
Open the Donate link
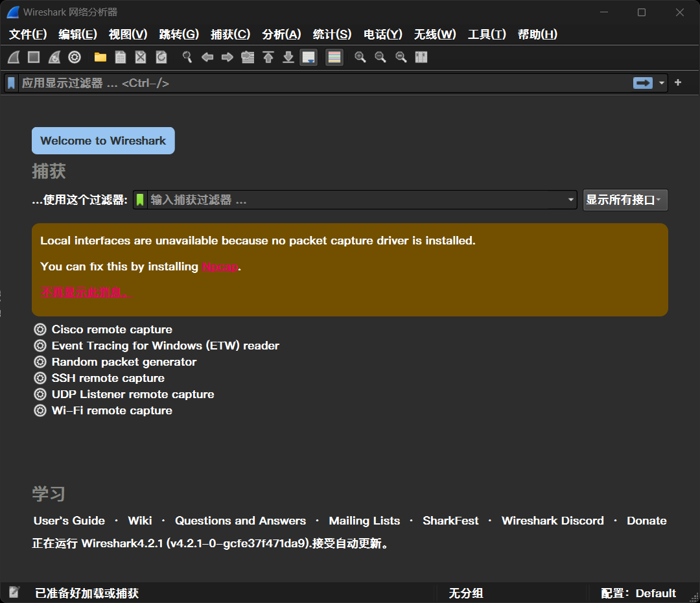[x=647, y=521]
